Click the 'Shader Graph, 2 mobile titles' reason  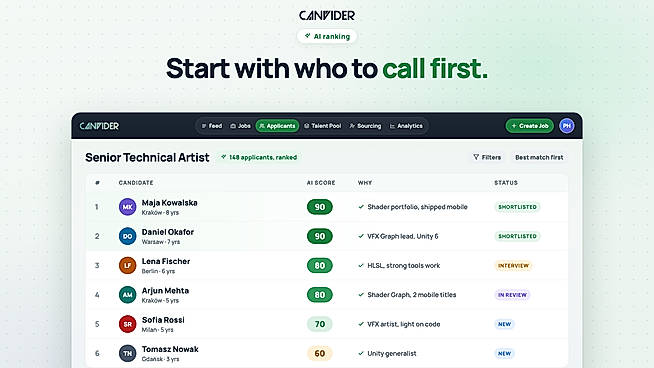coord(411,295)
